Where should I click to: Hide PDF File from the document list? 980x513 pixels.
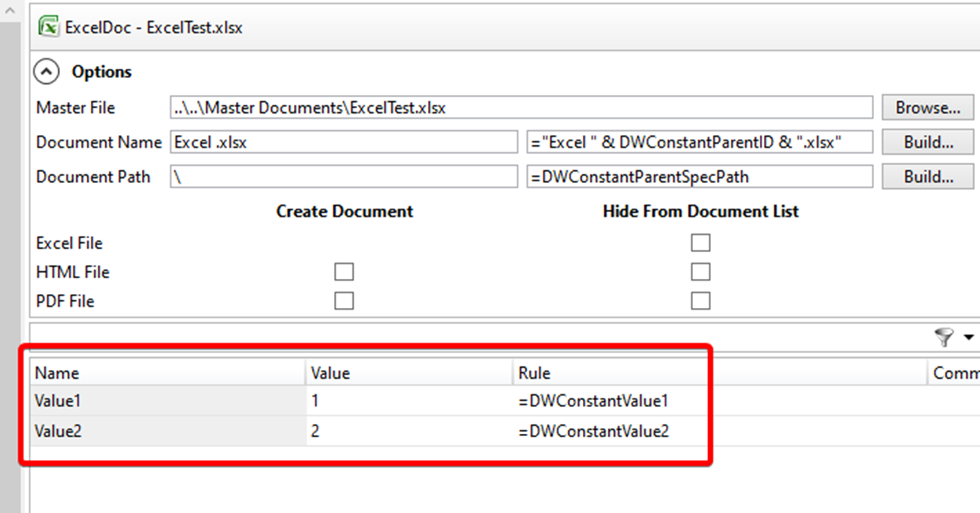[x=699, y=300]
